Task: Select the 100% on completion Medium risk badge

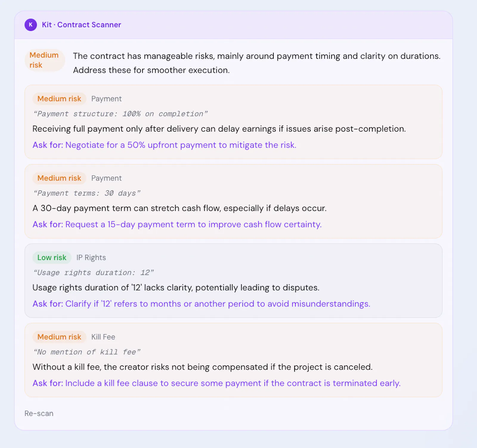Action: click(x=59, y=99)
